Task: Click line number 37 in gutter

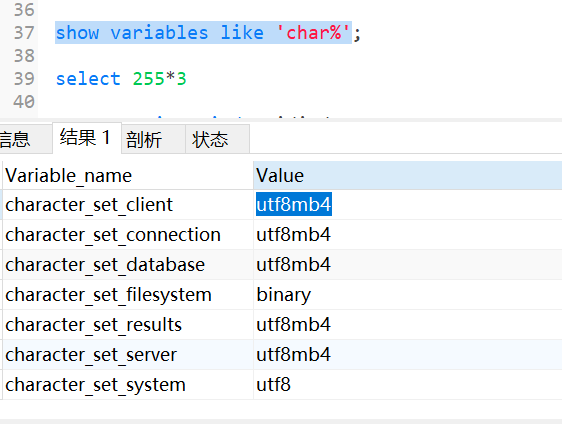Action: click(x=24, y=33)
